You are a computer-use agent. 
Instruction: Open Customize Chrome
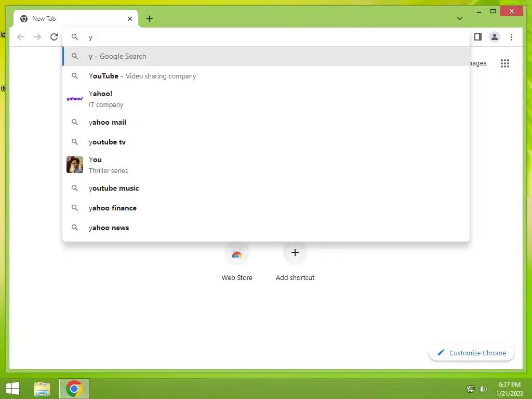(x=472, y=353)
